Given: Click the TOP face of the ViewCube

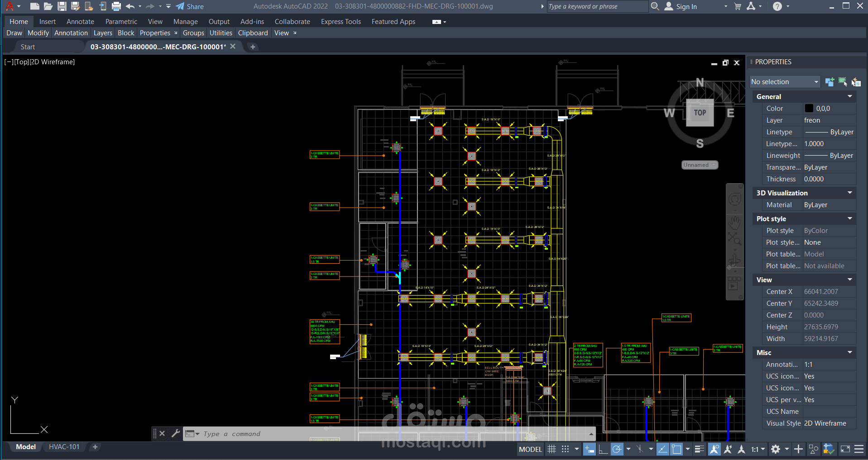Looking at the screenshot, I should (700, 113).
